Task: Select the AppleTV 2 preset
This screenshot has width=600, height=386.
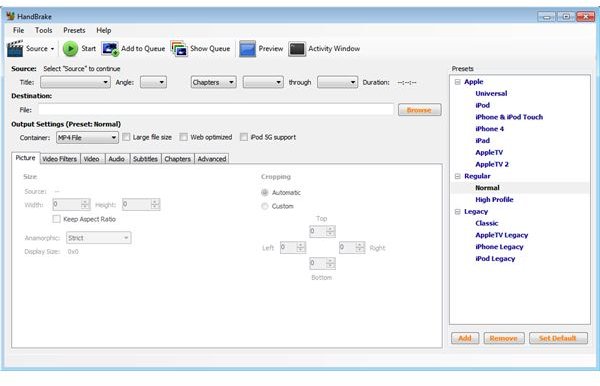Action: point(492,164)
